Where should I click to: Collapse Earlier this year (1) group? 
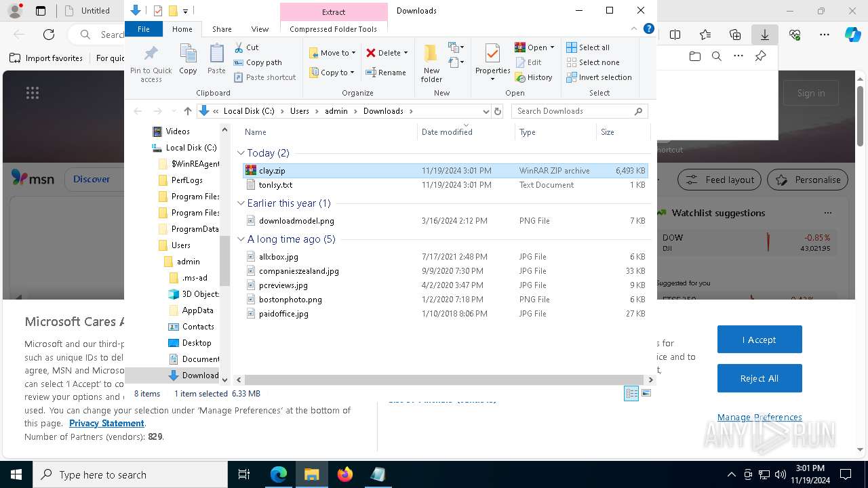tap(241, 203)
